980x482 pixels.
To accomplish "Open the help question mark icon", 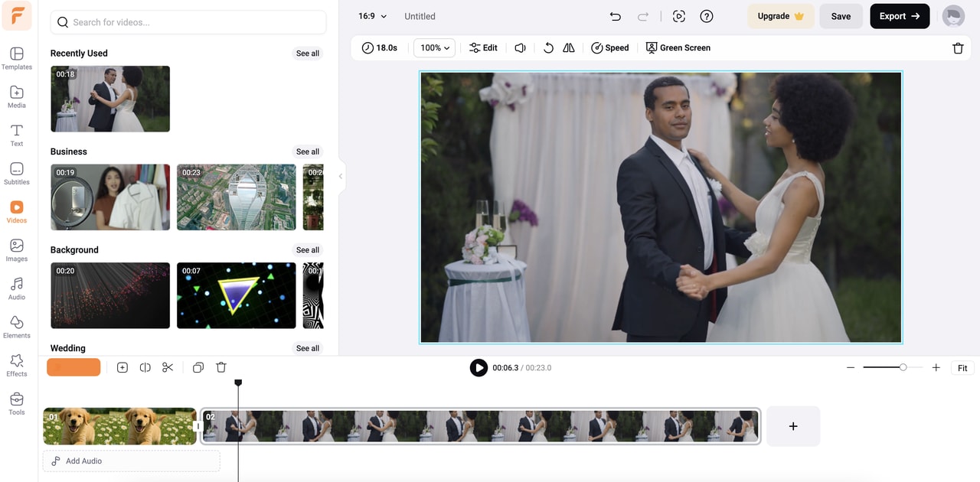I will click(x=707, y=16).
